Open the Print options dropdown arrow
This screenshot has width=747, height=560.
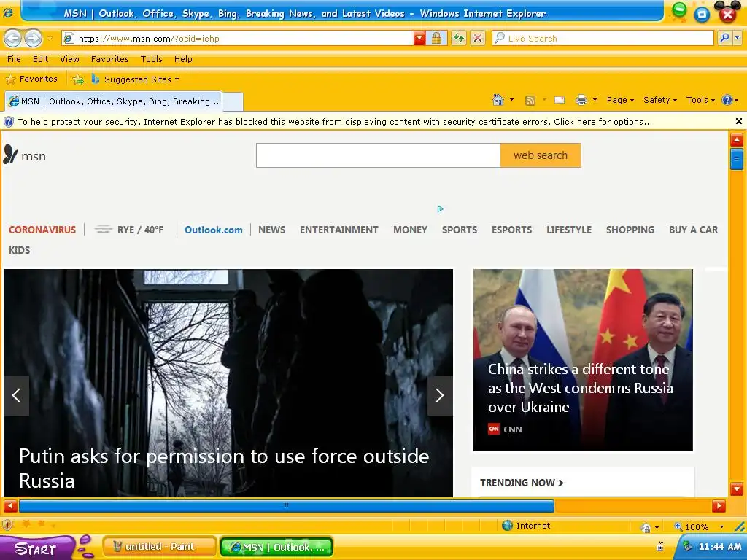595,100
